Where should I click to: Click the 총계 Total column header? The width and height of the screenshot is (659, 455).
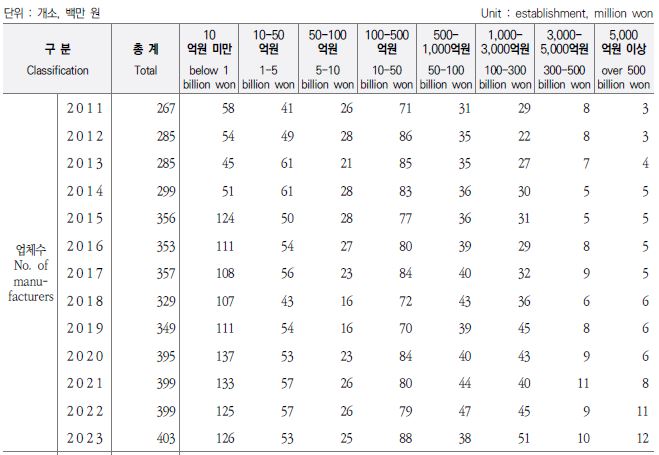145,59
